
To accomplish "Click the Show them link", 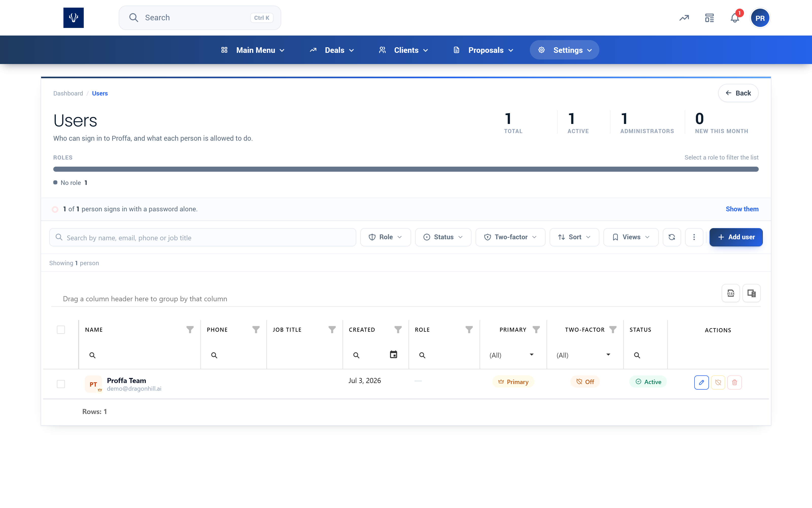I will (742, 209).
